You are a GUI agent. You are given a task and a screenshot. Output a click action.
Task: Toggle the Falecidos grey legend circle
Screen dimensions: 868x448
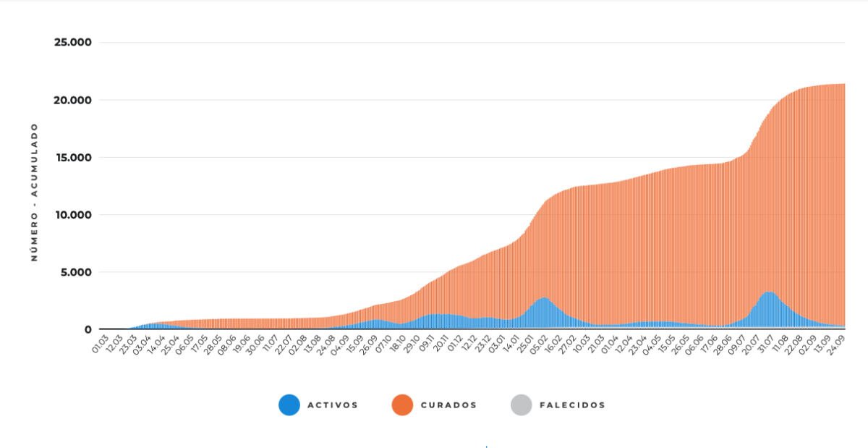tap(521, 405)
